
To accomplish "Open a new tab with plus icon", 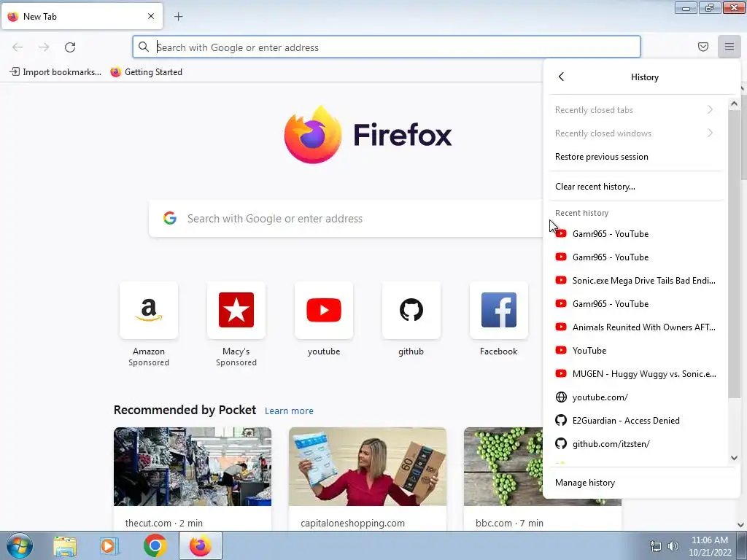I will (178, 17).
